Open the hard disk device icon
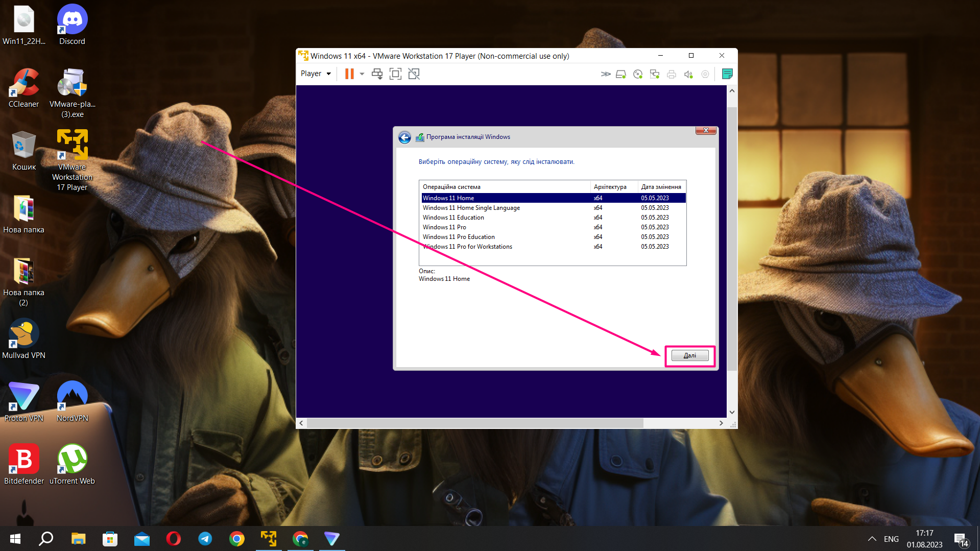Screen dimensions: 980x551 (x=621, y=74)
